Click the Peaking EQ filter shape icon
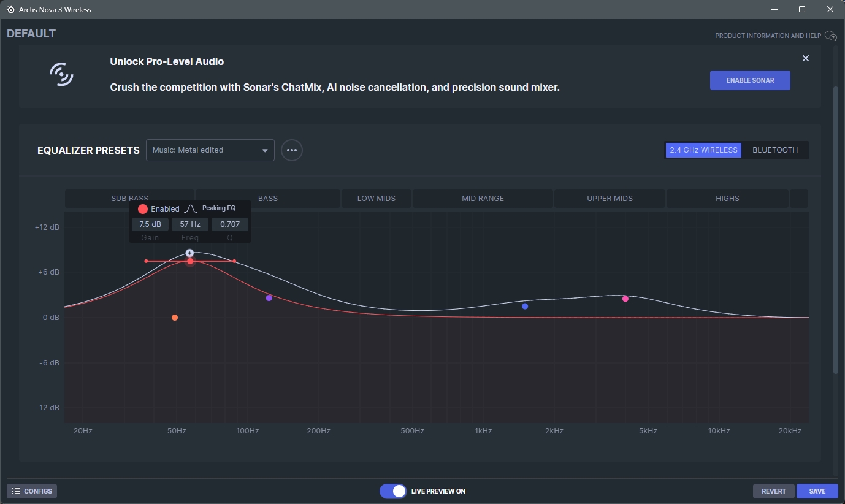 [x=191, y=208]
